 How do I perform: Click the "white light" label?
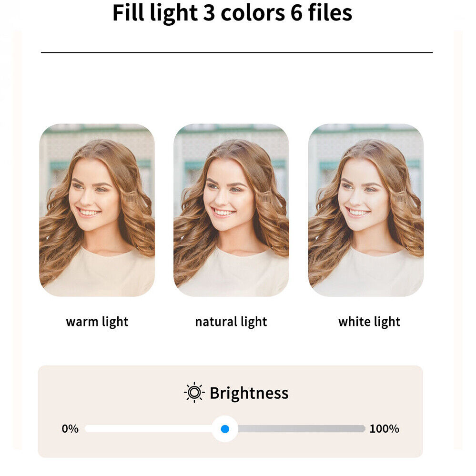pyautogui.click(x=369, y=322)
